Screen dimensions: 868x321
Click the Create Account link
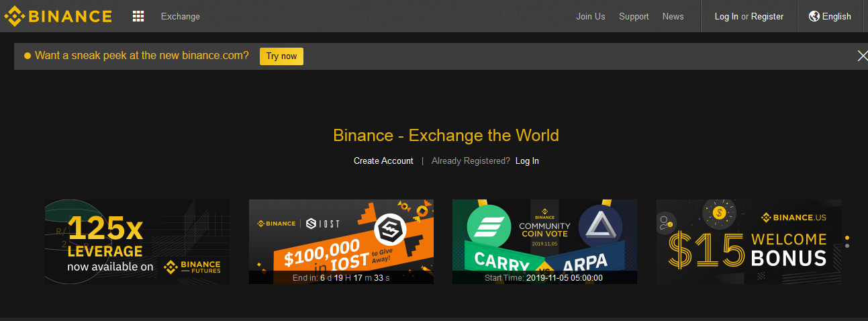[383, 161]
